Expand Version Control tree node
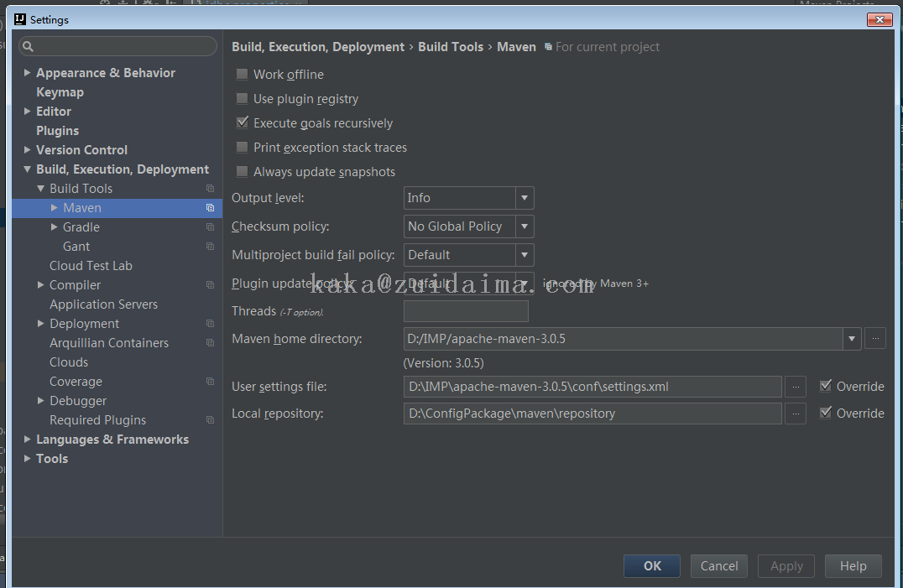The width and height of the screenshot is (903, 588). coord(27,149)
